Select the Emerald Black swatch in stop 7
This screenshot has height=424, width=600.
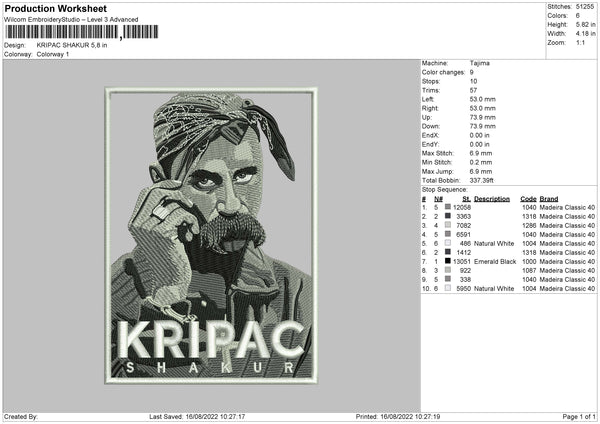click(448, 261)
